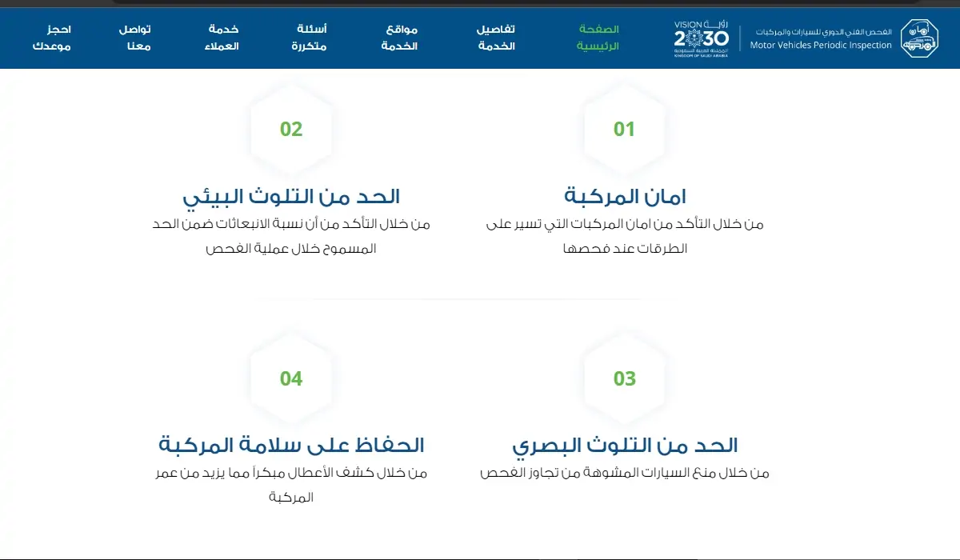Go to مواقع الخدمة in navigation
Image resolution: width=960 pixels, height=560 pixels.
click(401, 38)
